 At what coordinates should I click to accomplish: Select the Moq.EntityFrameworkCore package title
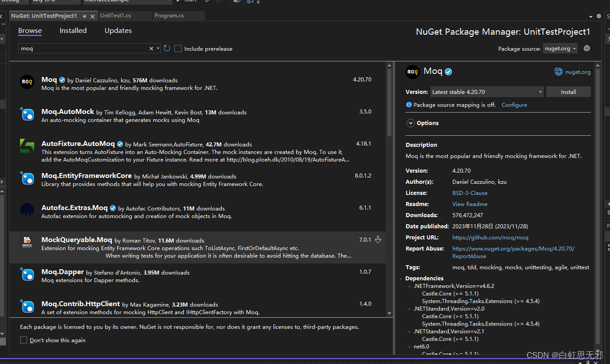pos(86,176)
